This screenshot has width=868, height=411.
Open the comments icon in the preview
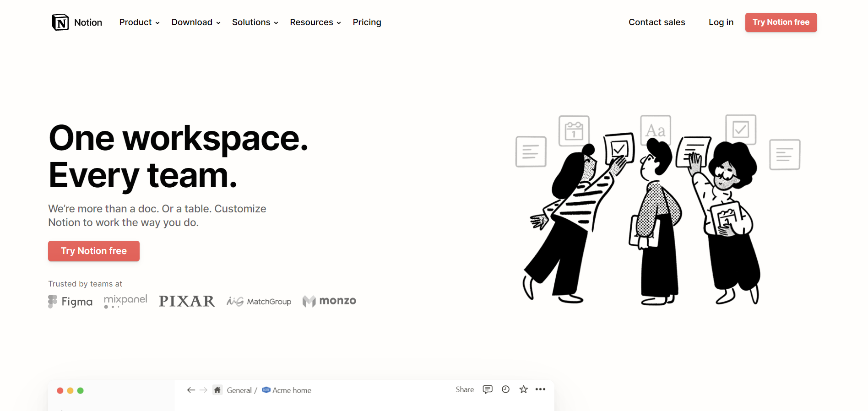click(x=488, y=389)
